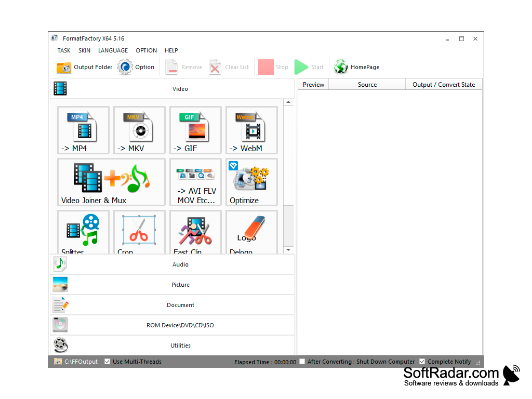Collapse the Video category header

pyautogui.click(x=172, y=89)
